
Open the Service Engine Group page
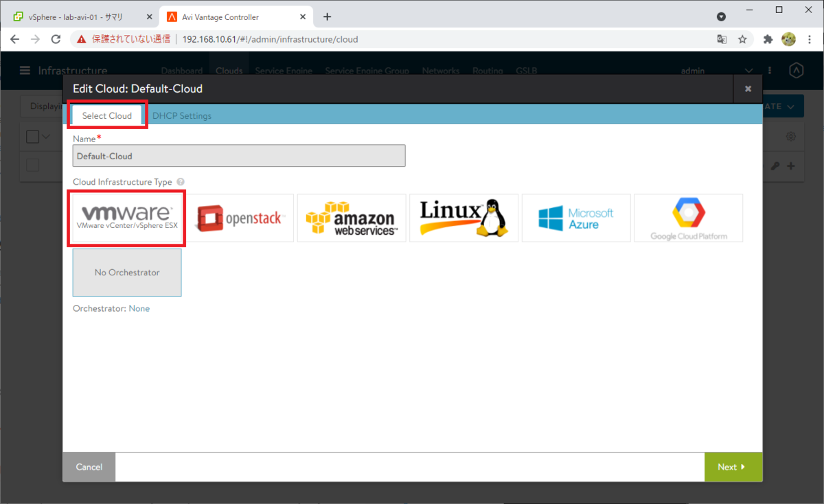[x=367, y=71]
